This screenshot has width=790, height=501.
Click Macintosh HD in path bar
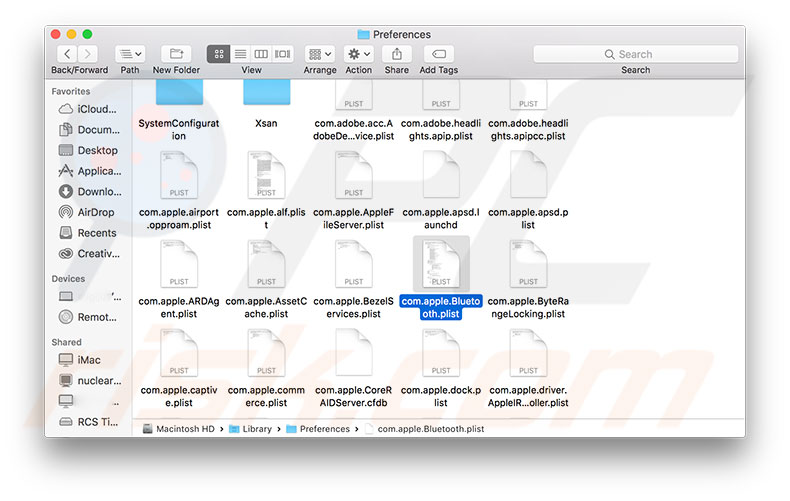179,429
